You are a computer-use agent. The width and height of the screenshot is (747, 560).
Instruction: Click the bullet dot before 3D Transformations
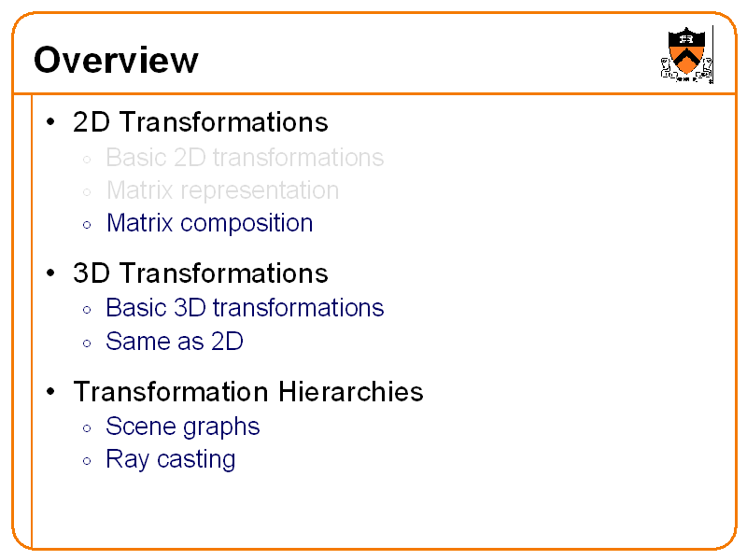click(51, 274)
